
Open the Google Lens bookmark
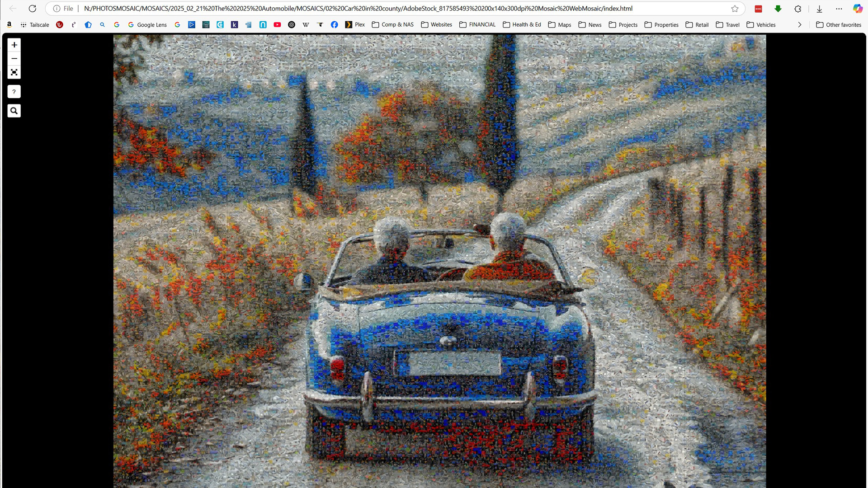[x=147, y=24]
